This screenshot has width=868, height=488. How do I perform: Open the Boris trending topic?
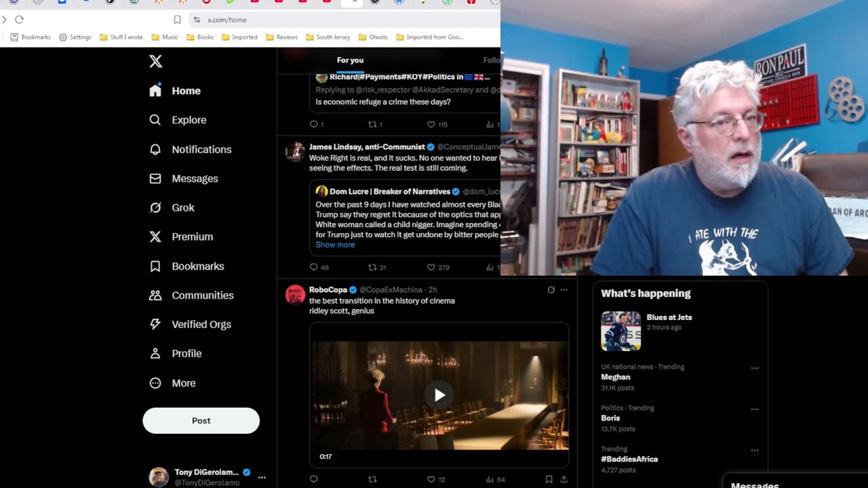click(610, 418)
